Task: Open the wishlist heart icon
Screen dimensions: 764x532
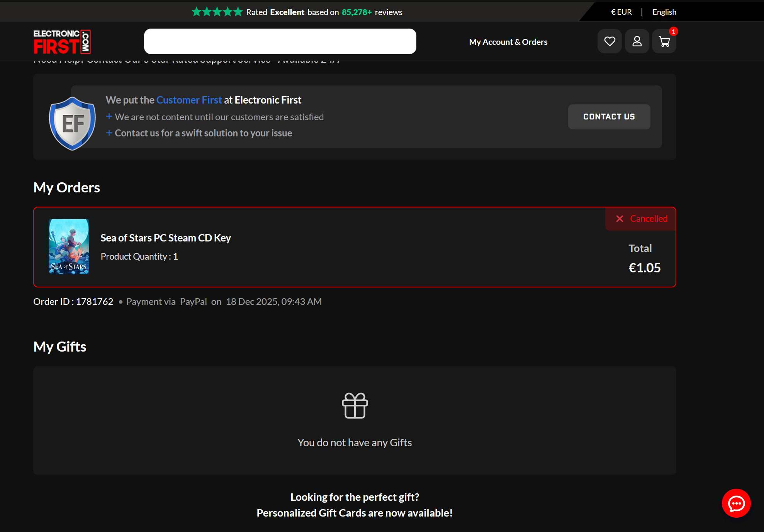Action: (610, 41)
